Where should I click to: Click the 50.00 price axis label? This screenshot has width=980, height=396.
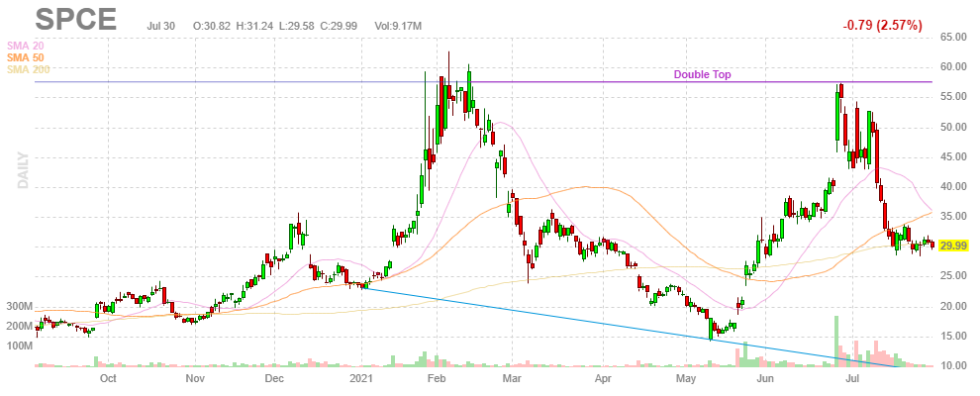pos(953,128)
